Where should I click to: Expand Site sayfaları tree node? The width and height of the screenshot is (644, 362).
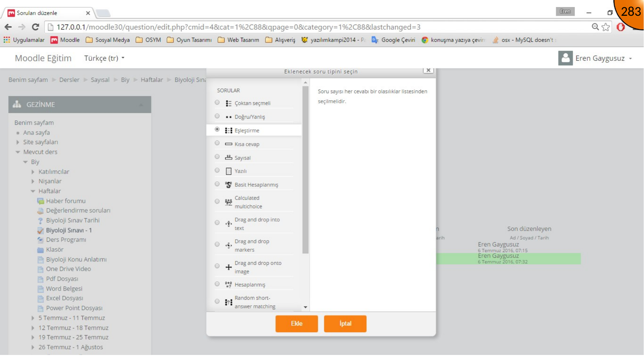click(18, 142)
